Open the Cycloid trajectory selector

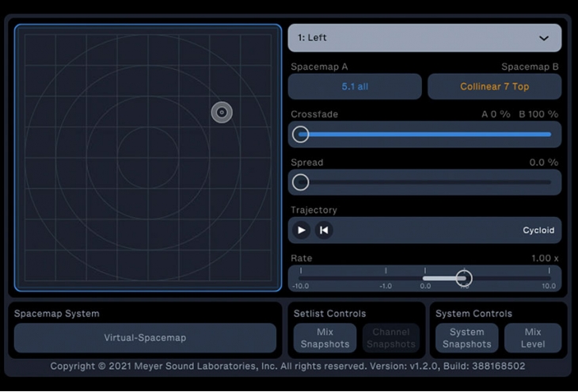(x=538, y=230)
